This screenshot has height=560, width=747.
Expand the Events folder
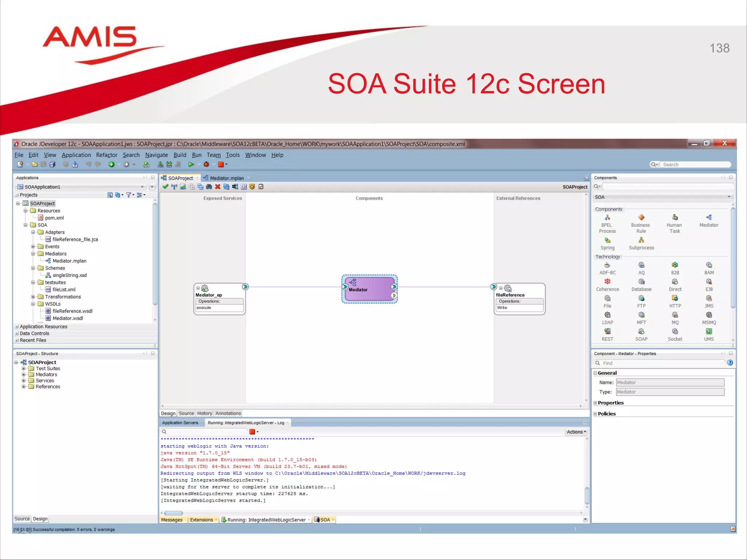(33, 246)
